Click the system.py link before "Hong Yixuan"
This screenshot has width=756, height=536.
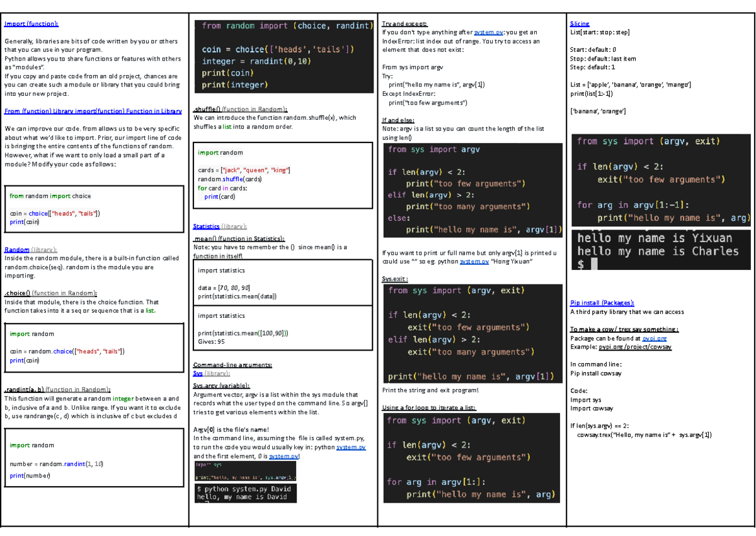tap(474, 261)
